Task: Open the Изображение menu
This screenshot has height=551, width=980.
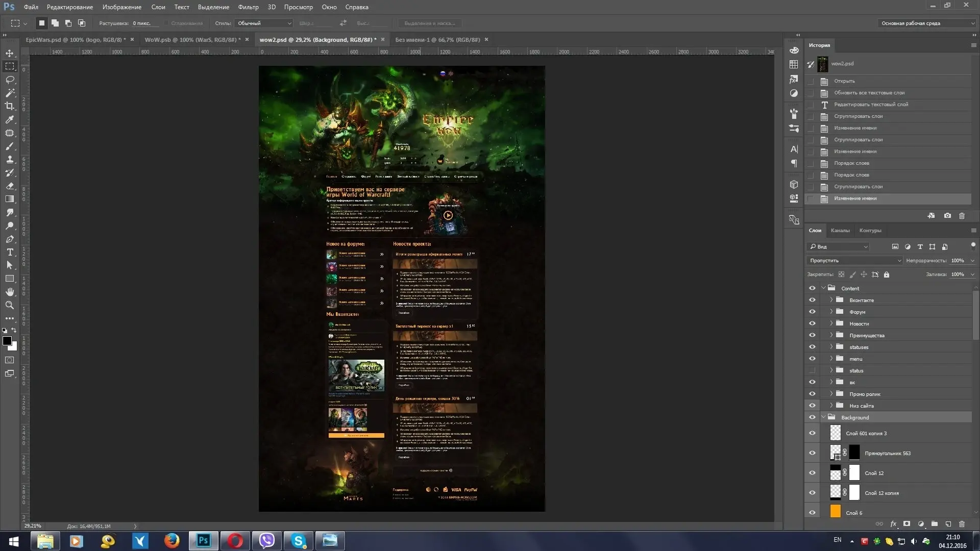Action: tap(121, 7)
